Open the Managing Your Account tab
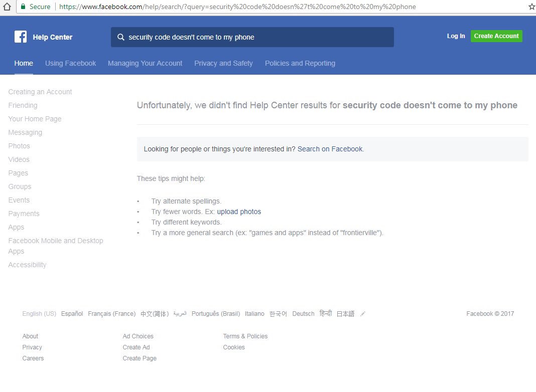 point(145,63)
